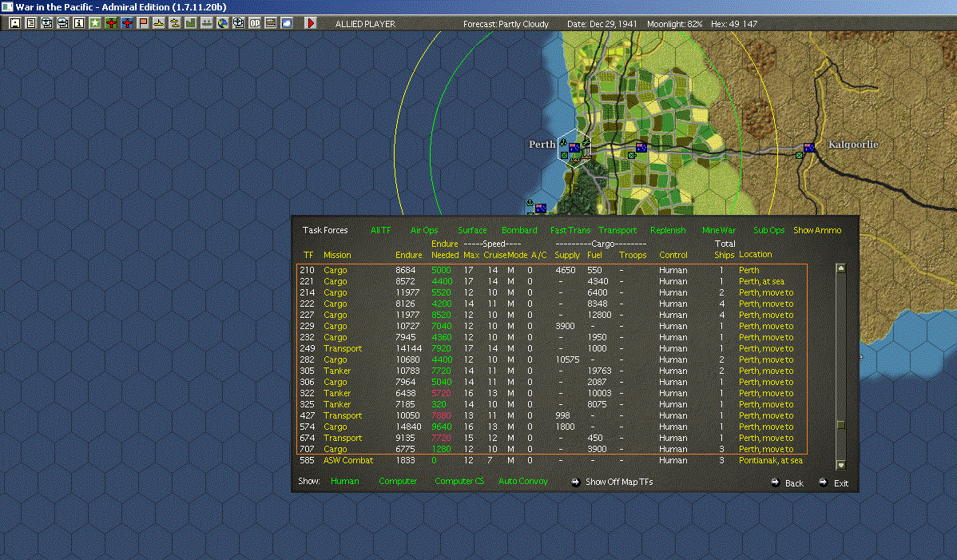
Task: Click the fourth toolbar icon with overlapping screens
Action: click(x=63, y=23)
